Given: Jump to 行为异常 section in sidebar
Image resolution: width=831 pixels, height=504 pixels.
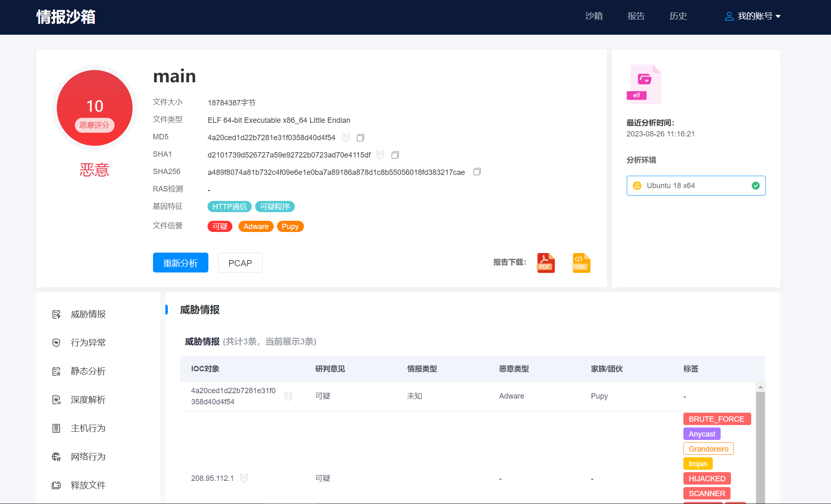Looking at the screenshot, I should click(88, 343).
